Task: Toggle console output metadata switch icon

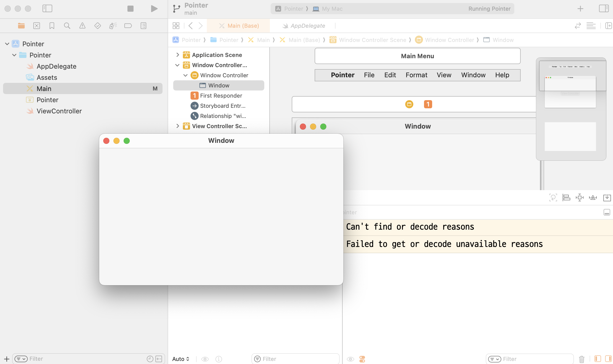Action: (x=362, y=359)
